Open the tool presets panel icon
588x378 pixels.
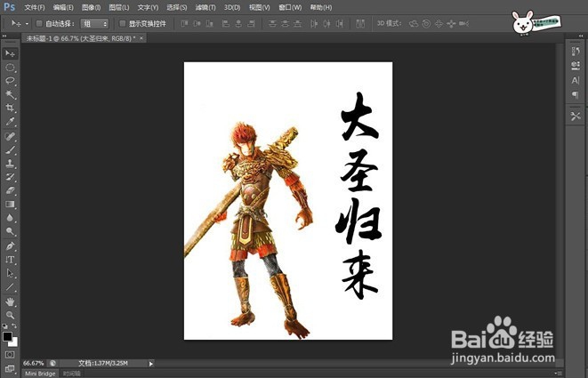pyautogui.click(x=576, y=117)
